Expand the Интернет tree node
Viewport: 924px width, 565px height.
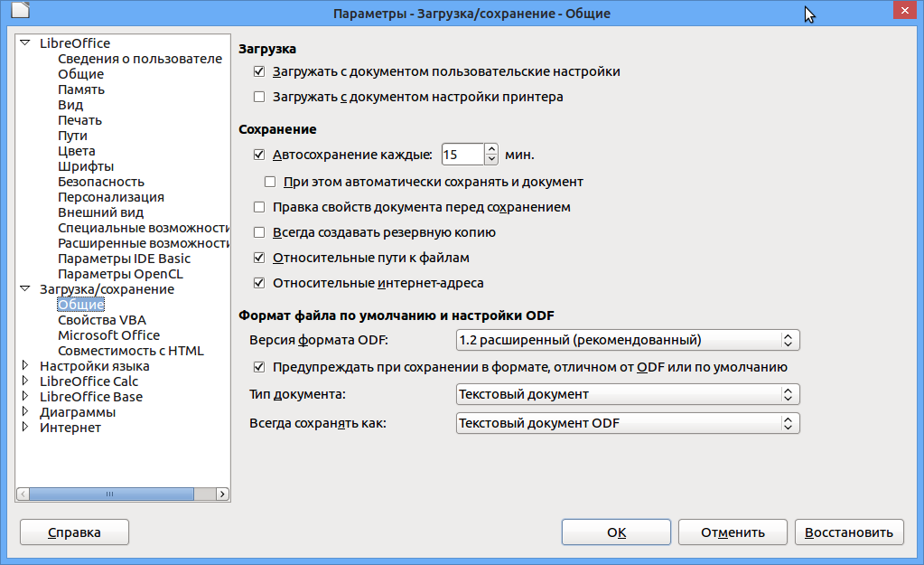point(24,427)
